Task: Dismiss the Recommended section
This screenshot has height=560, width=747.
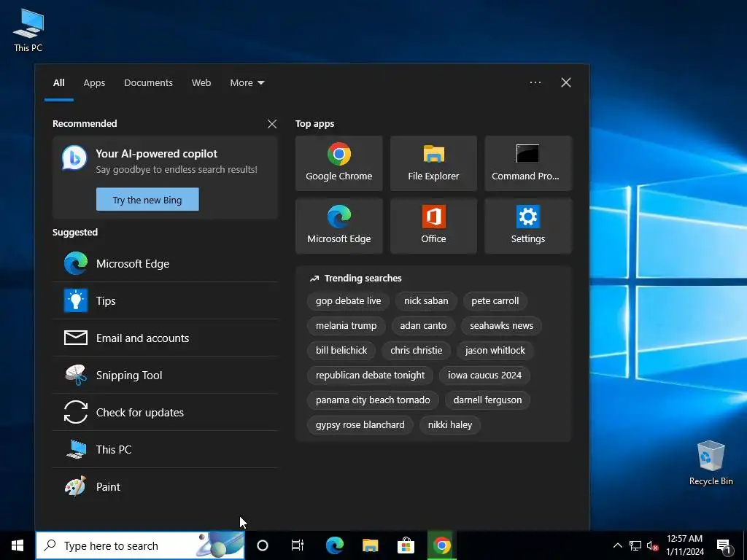Action: [272, 124]
